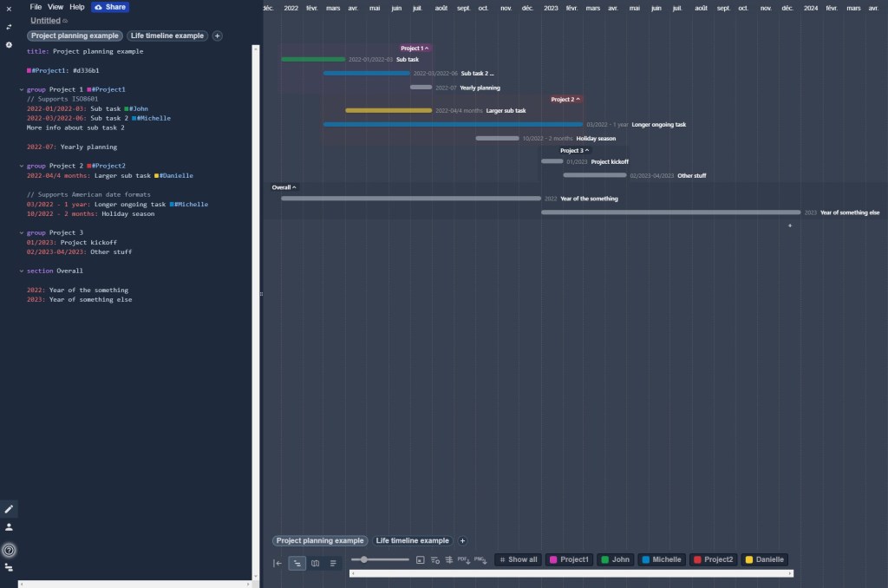Click the Share button
The height and width of the screenshot is (588, 888).
[x=110, y=6]
